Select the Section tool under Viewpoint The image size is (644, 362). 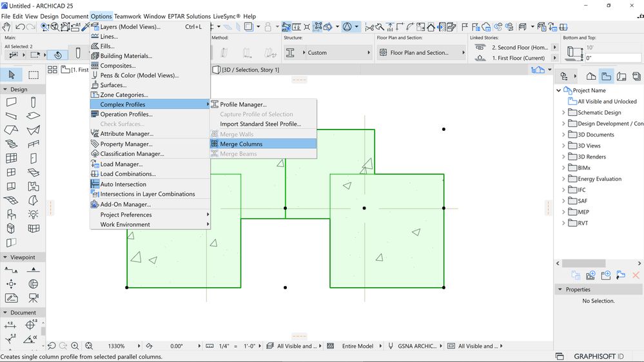(11, 270)
